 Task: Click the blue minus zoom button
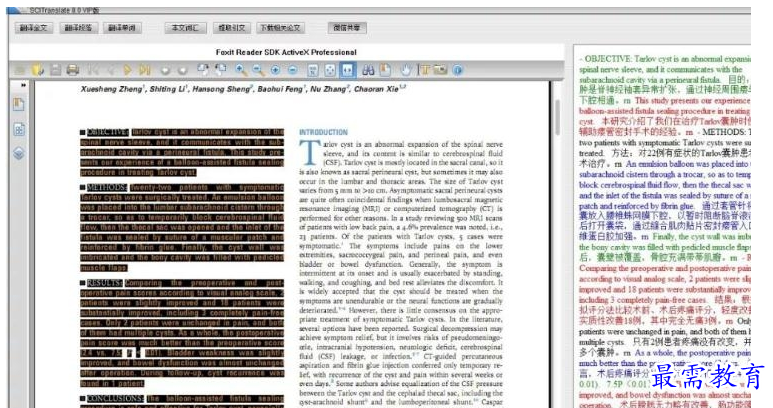pos(293,70)
